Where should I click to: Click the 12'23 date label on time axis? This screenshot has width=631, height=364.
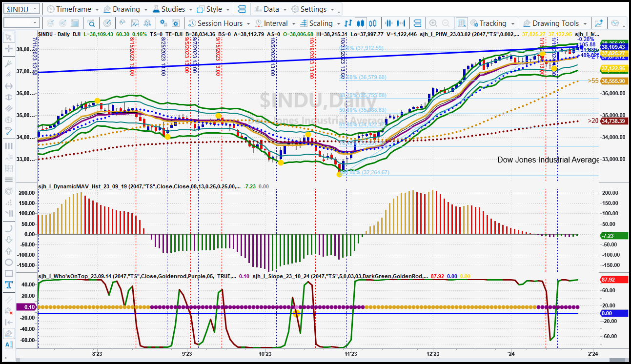pyautogui.click(x=432, y=353)
